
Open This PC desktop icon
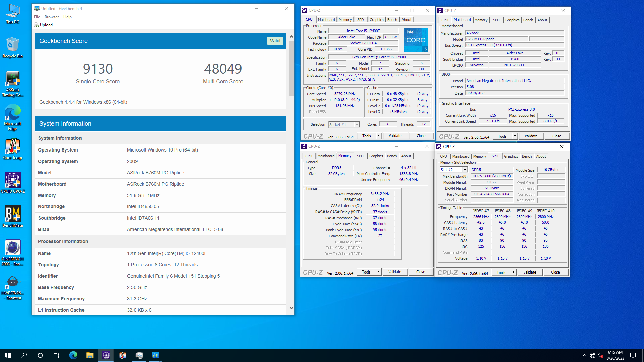(x=13, y=14)
